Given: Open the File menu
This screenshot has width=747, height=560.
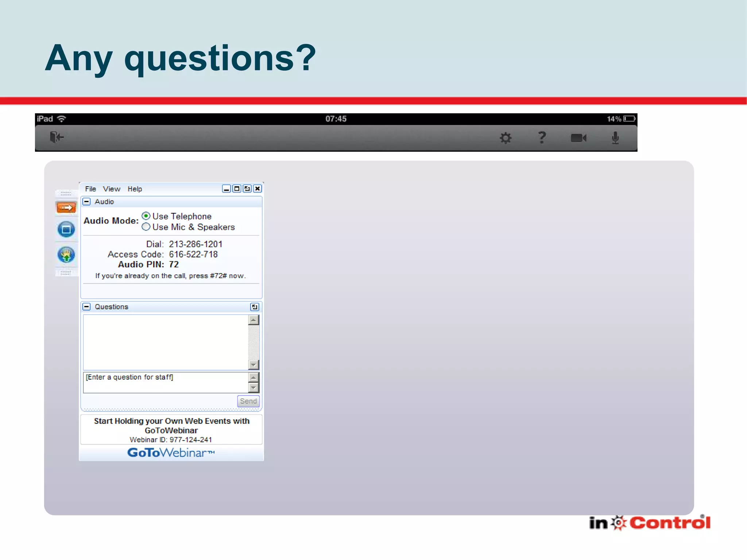Looking at the screenshot, I should 90,189.
